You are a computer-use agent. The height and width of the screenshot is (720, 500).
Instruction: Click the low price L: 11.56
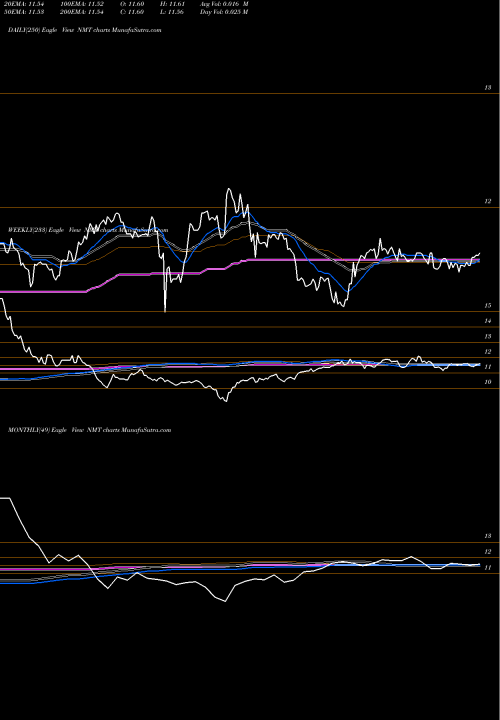click(x=173, y=12)
